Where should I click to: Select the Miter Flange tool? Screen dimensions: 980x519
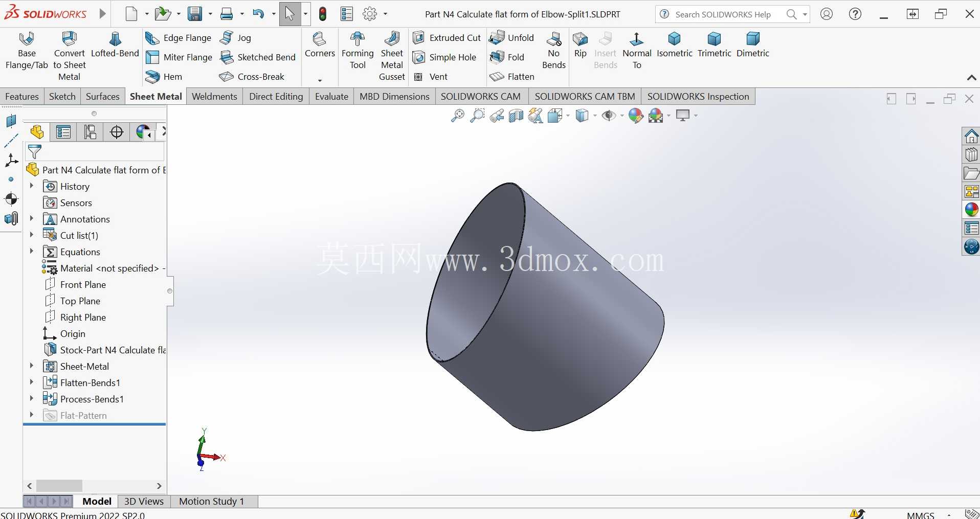pos(179,57)
